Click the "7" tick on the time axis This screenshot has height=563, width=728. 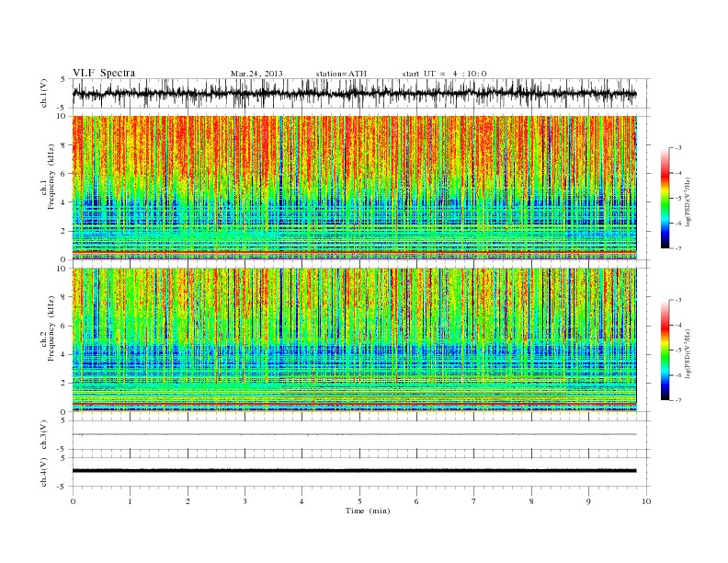click(x=474, y=501)
